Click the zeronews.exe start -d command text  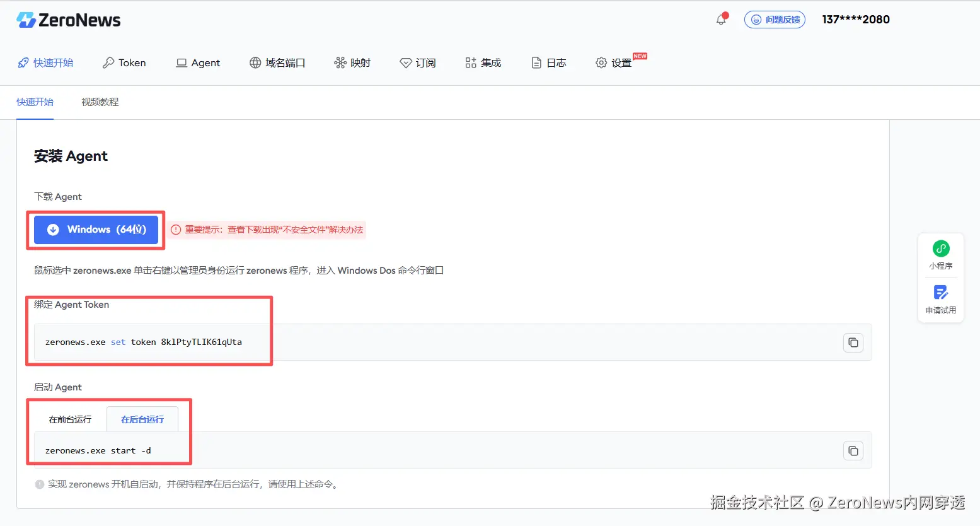click(98, 450)
